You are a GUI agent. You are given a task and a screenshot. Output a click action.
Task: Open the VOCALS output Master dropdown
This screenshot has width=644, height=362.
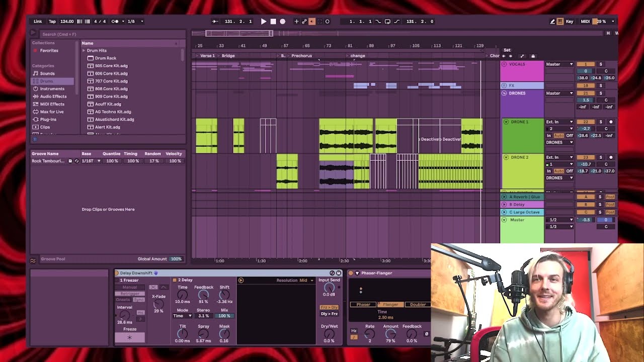559,64
